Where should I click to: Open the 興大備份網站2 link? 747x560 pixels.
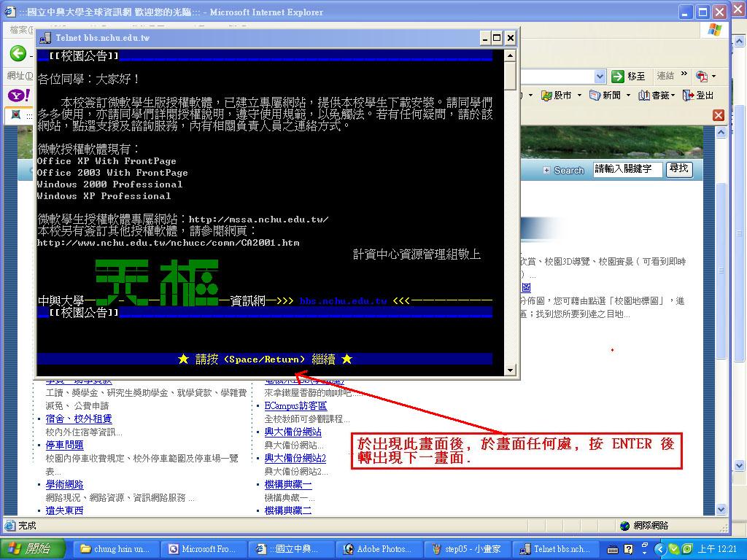click(x=295, y=459)
